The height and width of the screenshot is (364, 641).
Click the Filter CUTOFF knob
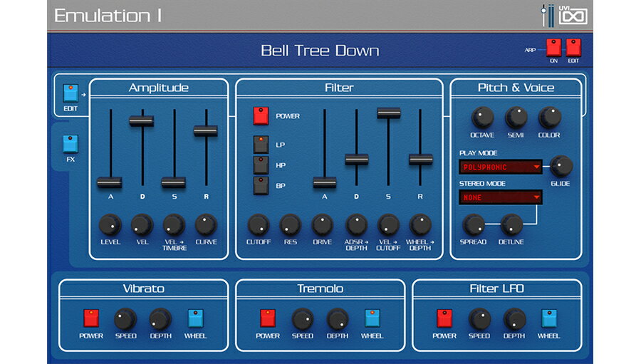tap(258, 225)
